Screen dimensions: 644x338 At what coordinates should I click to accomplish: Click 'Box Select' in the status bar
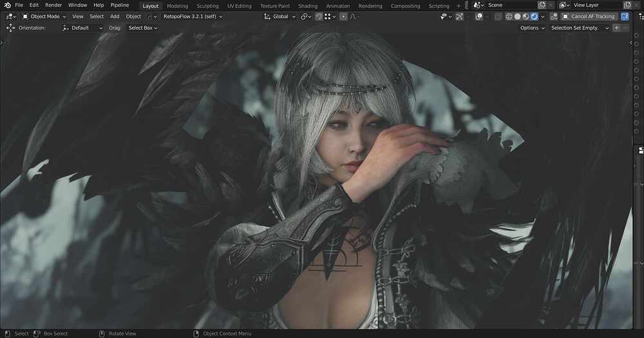click(55, 333)
